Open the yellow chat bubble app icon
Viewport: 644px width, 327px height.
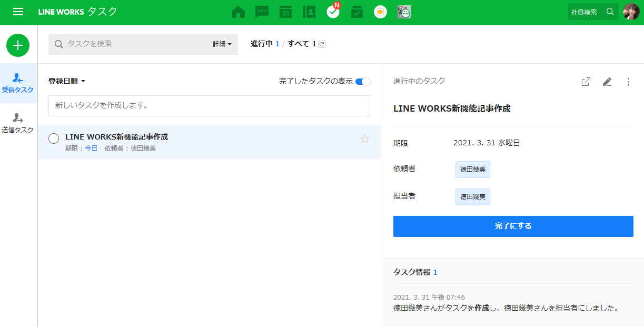click(x=381, y=12)
